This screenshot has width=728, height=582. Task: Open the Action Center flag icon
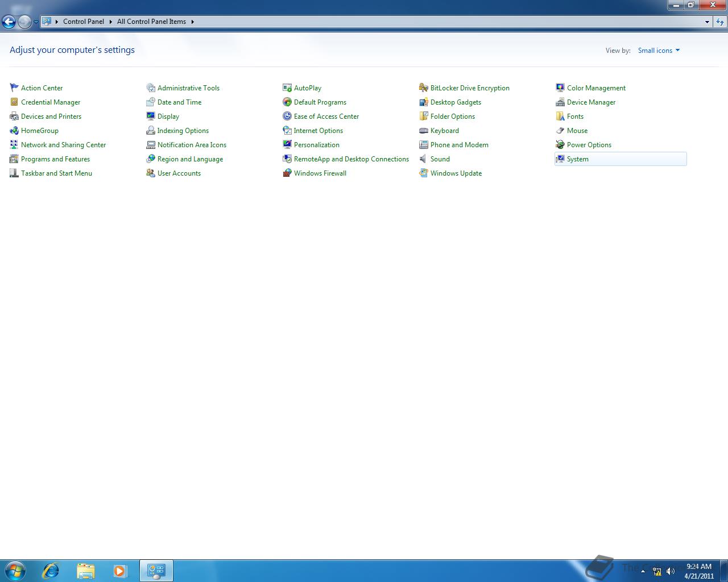[14, 88]
